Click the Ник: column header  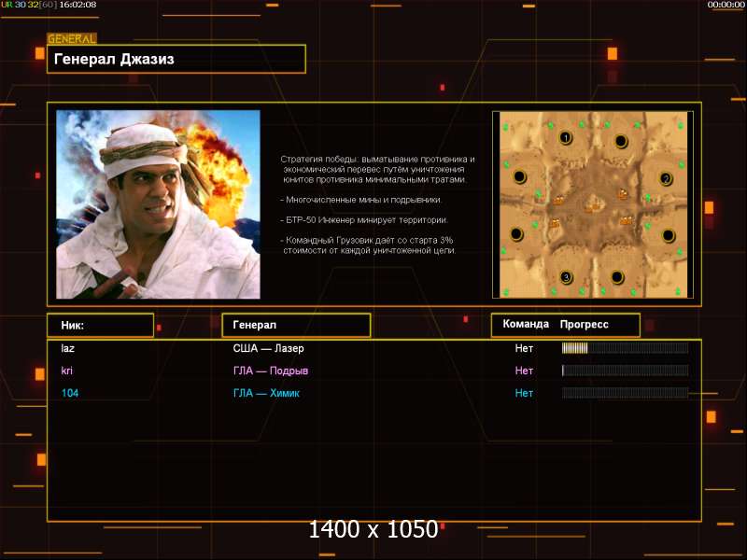point(101,325)
